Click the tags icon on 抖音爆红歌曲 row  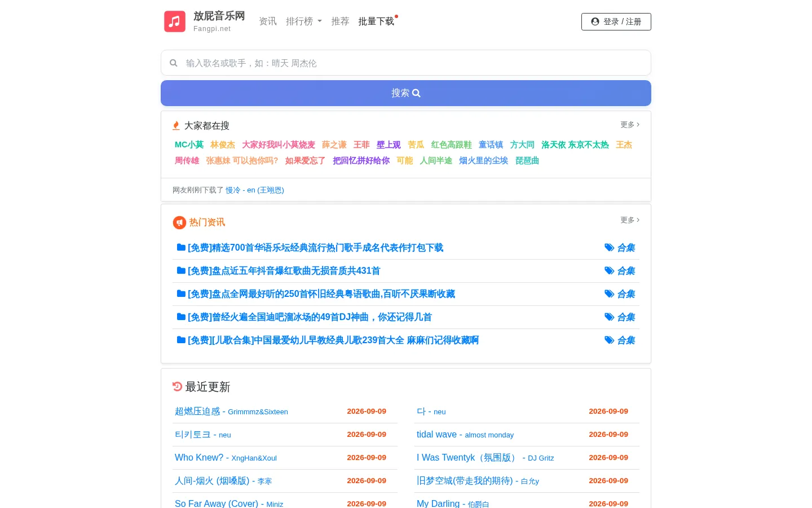(x=609, y=271)
